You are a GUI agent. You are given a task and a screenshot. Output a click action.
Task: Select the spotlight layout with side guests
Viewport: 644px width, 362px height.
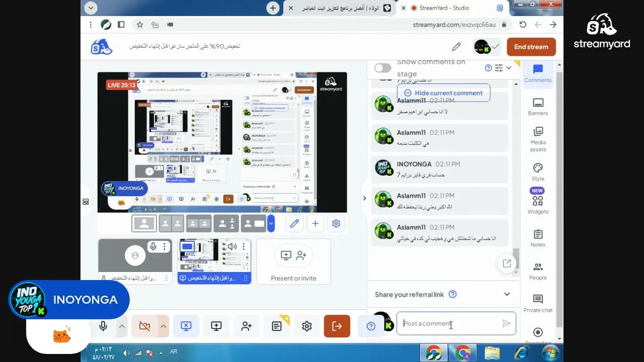tap(226, 223)
